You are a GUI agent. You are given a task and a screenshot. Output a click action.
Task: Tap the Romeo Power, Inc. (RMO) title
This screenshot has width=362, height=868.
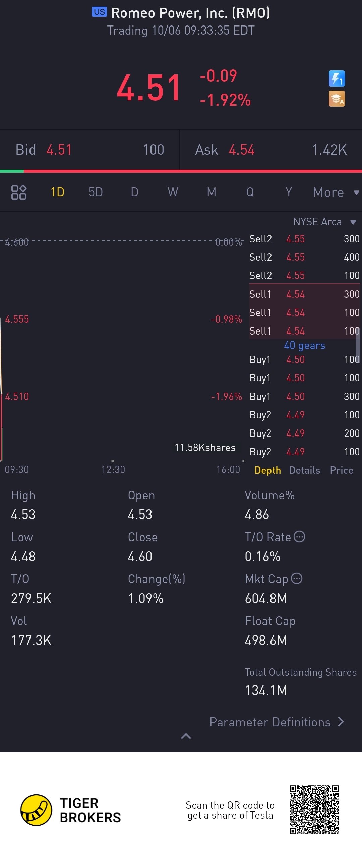coord(190,13)
